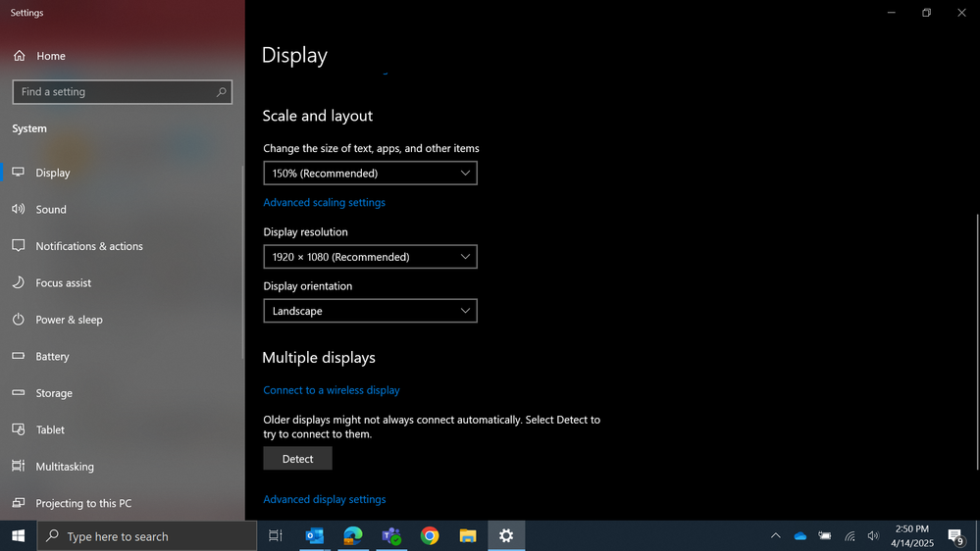Expand the Display orientation Landscape dropdown

pyautogui.click(x=370, y=311)
